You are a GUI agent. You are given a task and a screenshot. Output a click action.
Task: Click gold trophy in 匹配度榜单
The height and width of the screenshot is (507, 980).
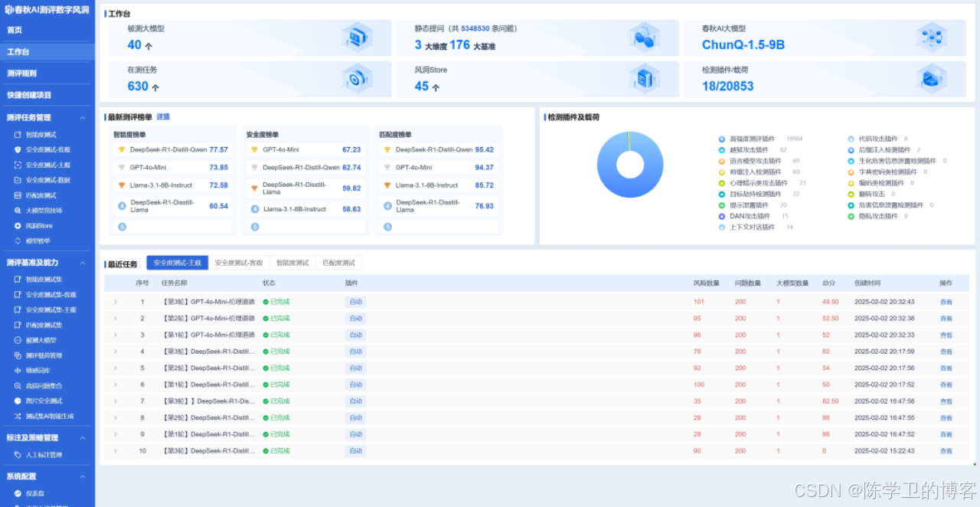387,150
